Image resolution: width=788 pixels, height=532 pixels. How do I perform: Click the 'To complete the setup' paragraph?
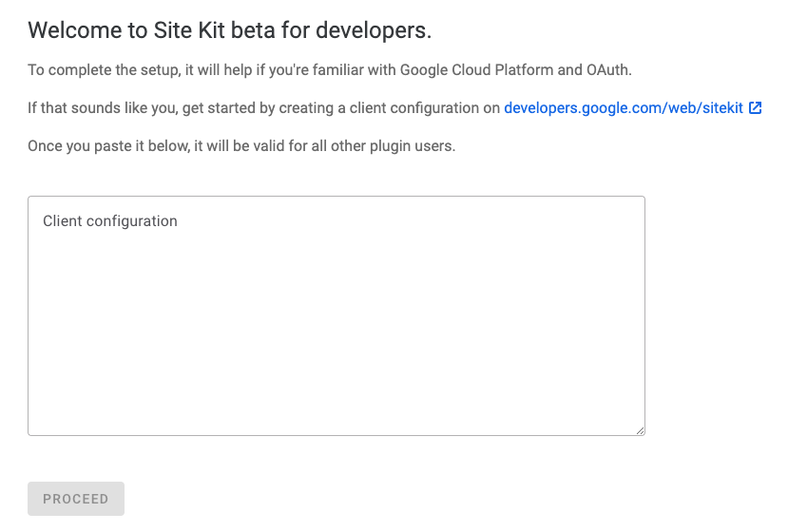coord(330,70)
